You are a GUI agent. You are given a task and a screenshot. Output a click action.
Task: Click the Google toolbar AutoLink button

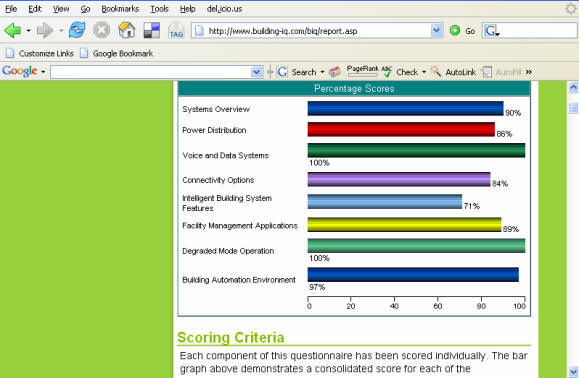[x=453, y=72]
